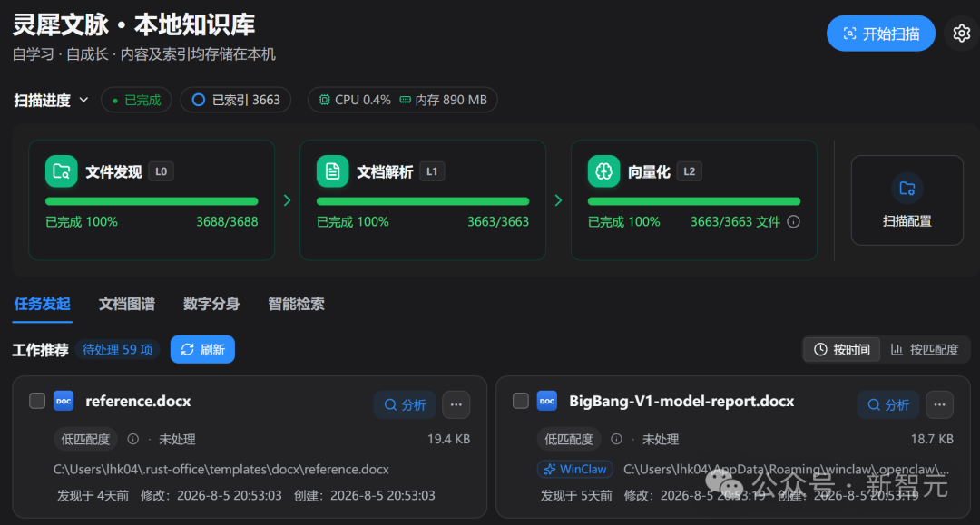Open 扫描配置 panel
The image size is (980, 525).
pyautogui.click(x=906, y=200)
